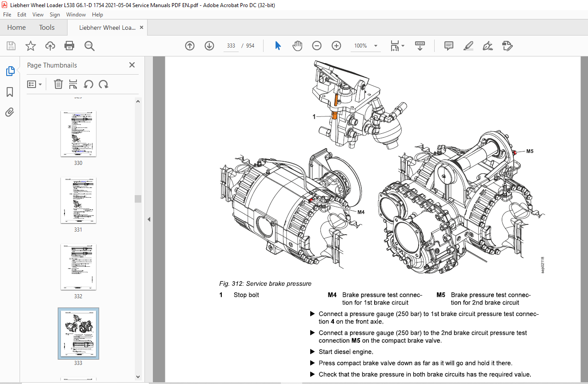Click the 'Fig. 312: Service brake pressure' caption
This screenshot has height=384, width=588.
click(x=265, y=284)
